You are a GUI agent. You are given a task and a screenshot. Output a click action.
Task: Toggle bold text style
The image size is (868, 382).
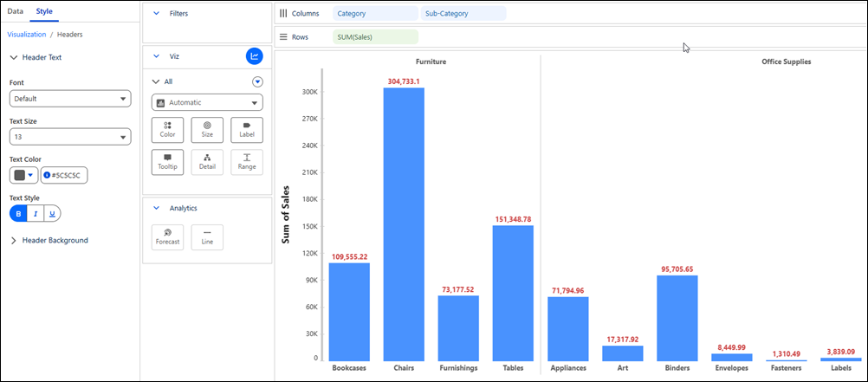pyautogui.click(x=18, y=214)
